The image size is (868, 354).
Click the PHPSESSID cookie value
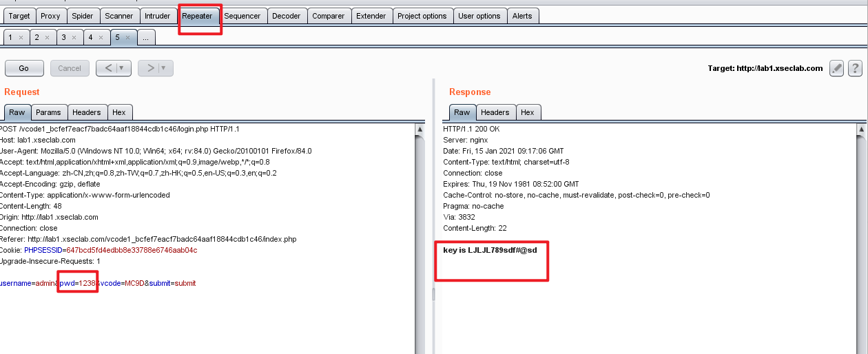[132, 250]
